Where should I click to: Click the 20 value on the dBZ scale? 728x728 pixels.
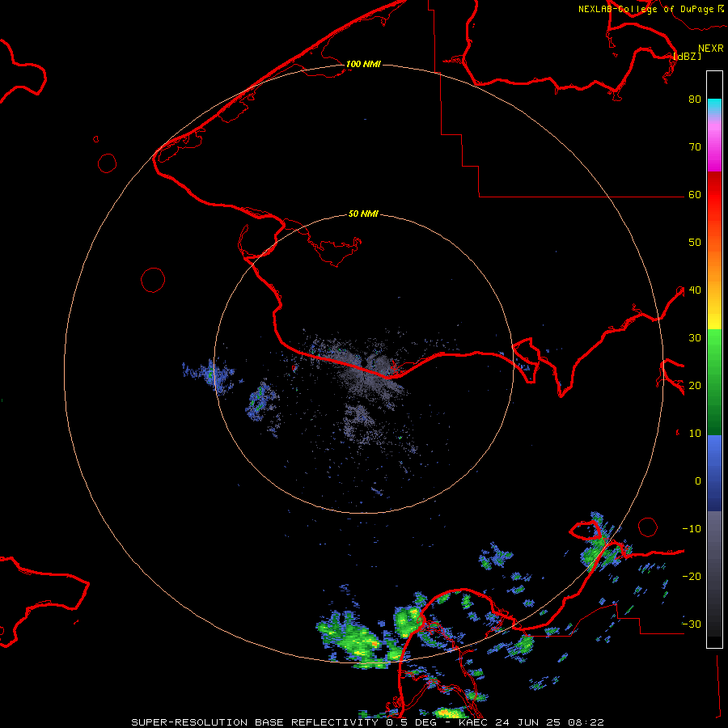695,386
